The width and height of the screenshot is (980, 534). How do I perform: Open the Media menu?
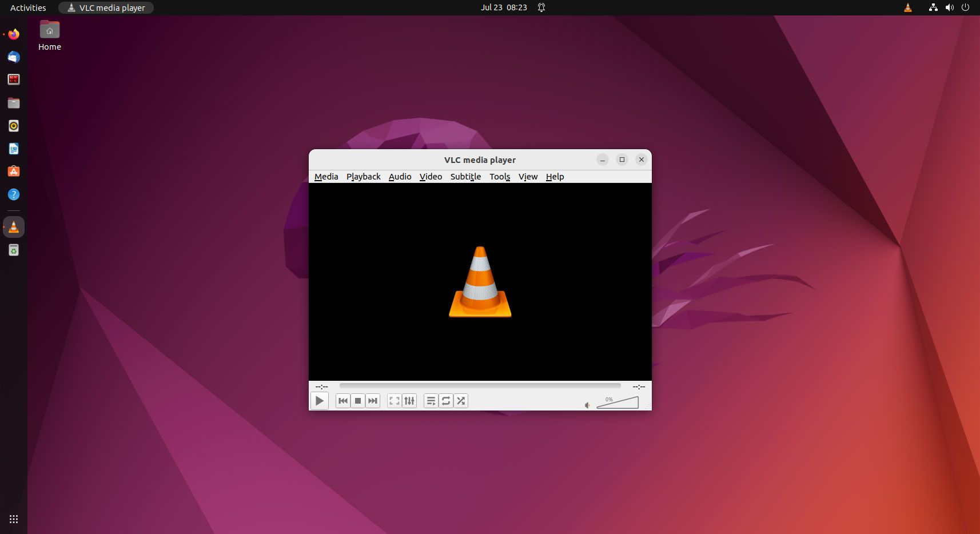coord(326,177)
